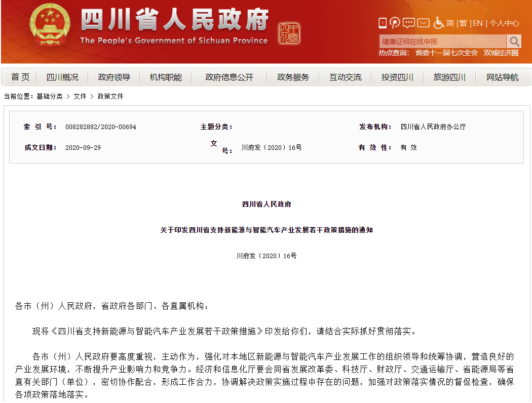Open the email envelope icon

pyautogui.click(x=423, y=22)
